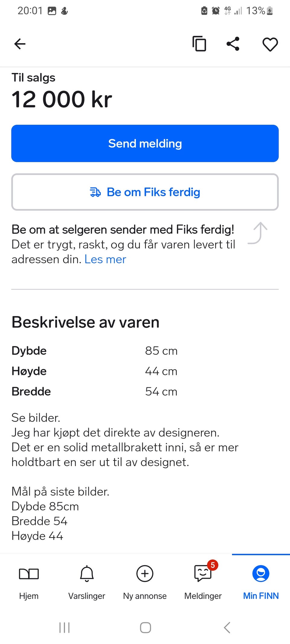290x644 pixels.
Task: Tap the back arrow icon
Action: 20,44
